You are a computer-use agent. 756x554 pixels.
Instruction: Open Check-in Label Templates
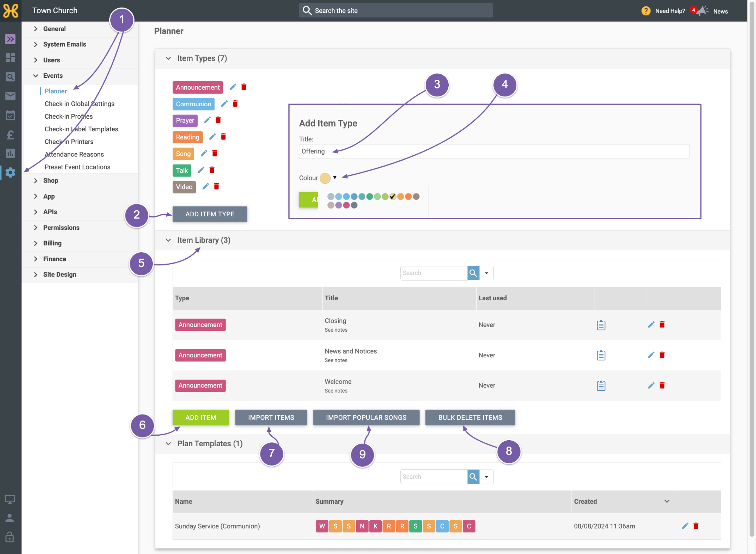click(x=81, y=129)
